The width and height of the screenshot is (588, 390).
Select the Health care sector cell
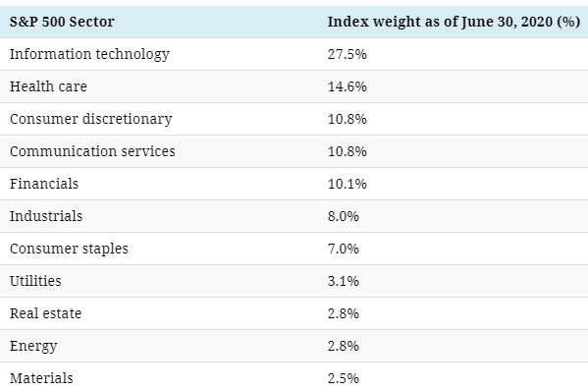48,86
